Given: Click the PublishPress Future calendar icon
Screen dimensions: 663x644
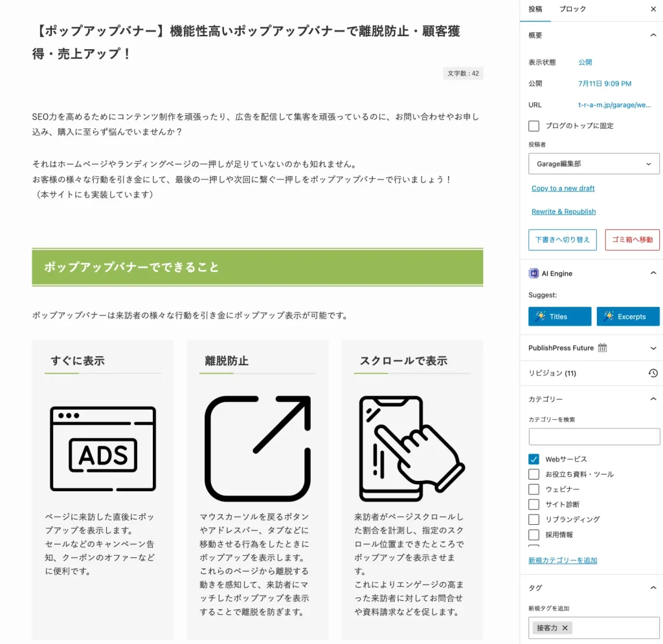Looking at the screenshot, I should click(x=602, y=348).
